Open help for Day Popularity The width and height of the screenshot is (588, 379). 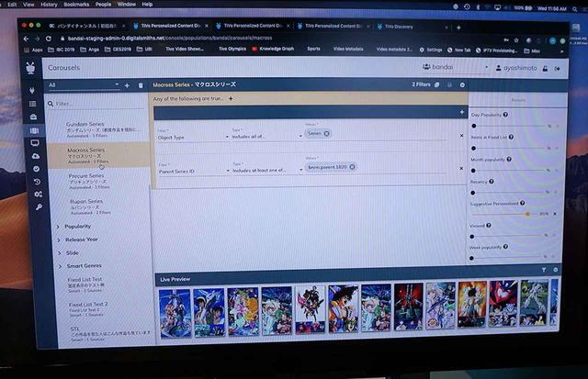pyautogui.click(x=505, y=115)
